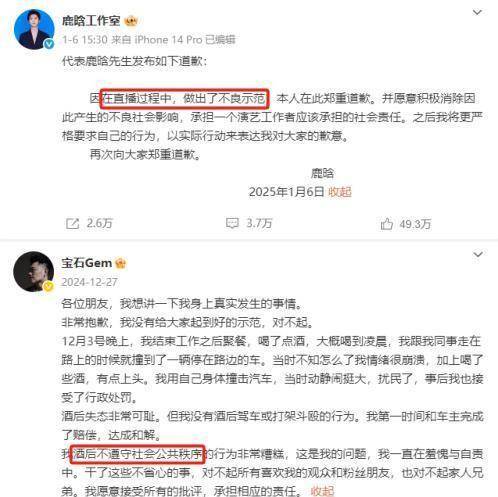Open 宝石Gem profile avatar

coord(33,271)
